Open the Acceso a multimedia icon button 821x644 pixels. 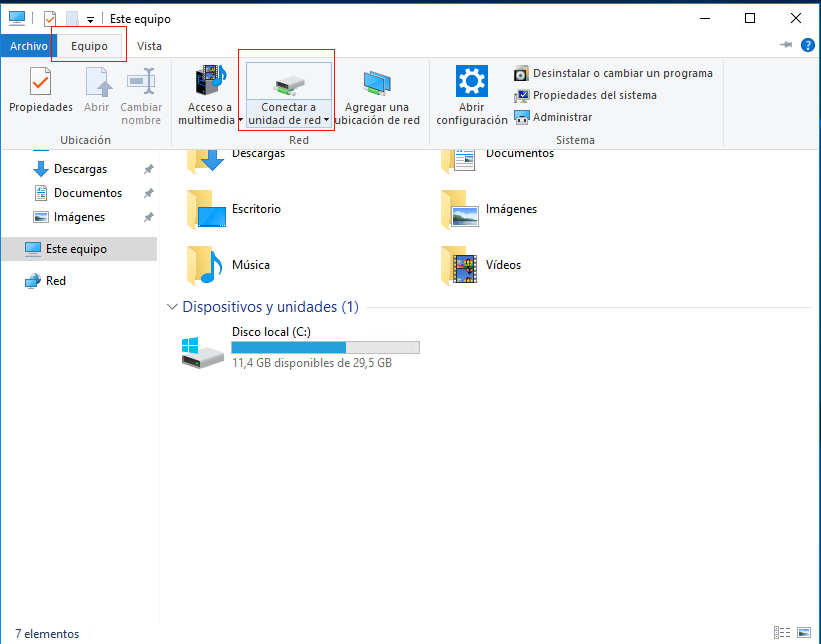[210, 80]
